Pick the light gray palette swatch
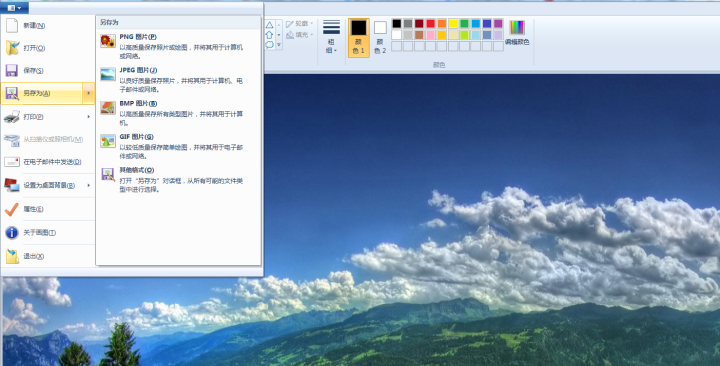 click(408, 35)
